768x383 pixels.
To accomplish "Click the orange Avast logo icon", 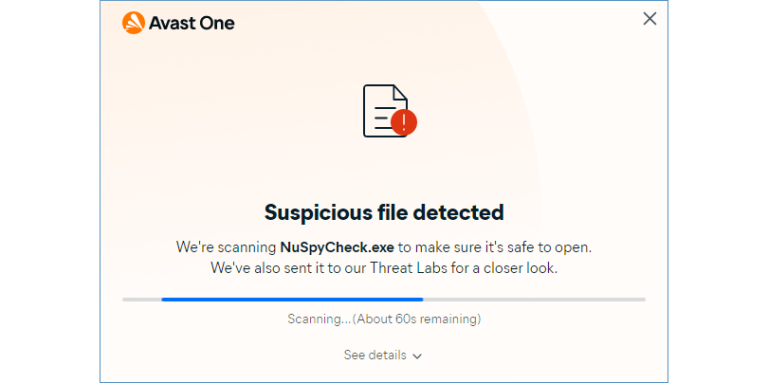I will [x=133, y=23].
